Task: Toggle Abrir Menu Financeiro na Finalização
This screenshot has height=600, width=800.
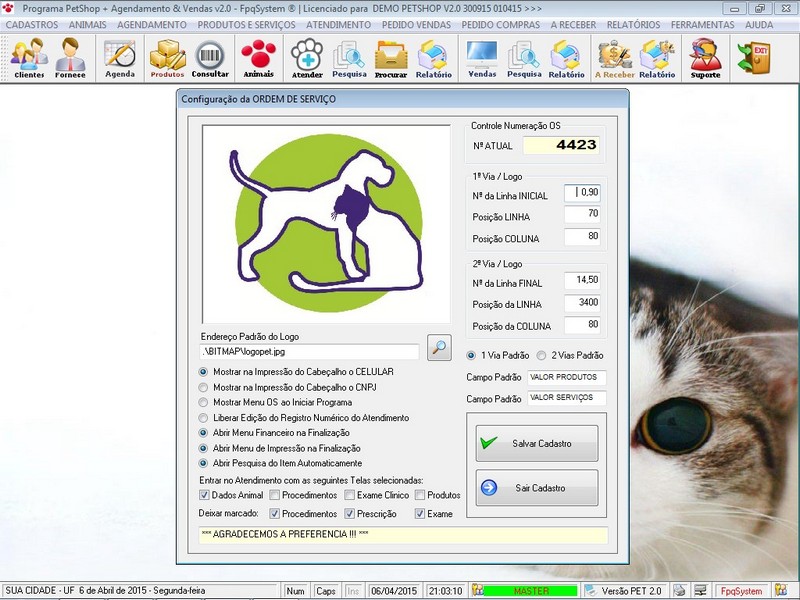Action: [x=203, y=433]
